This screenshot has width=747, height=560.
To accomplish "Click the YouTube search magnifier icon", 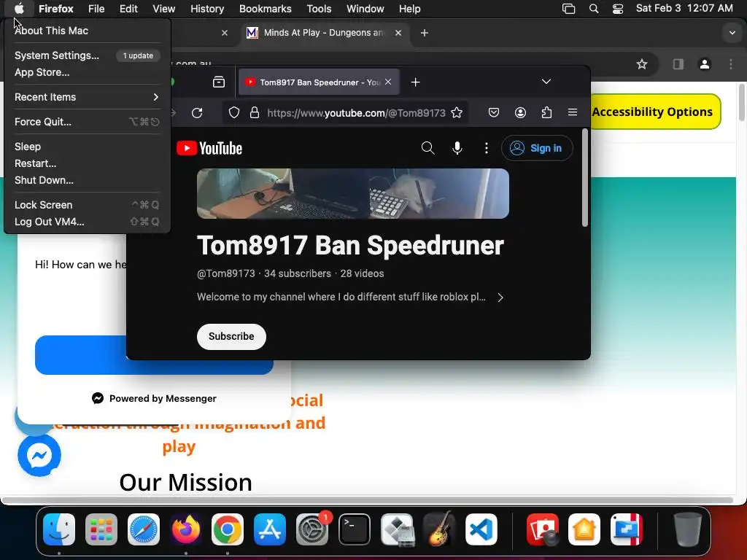I will click(x=427, y=148).
